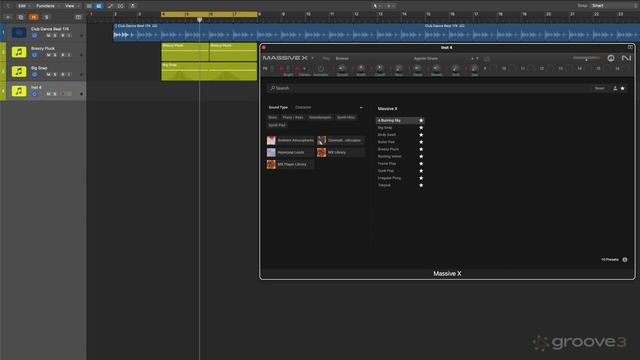The height and width of the screenshot is (360, 640).
Task: Select the Bass sound type tag
Action: (273, 118)
